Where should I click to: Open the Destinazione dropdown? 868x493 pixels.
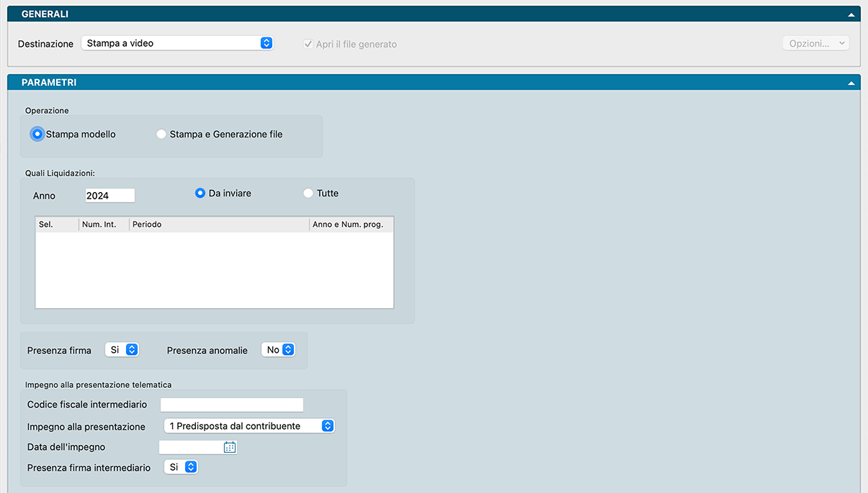[x=177, y=43]
